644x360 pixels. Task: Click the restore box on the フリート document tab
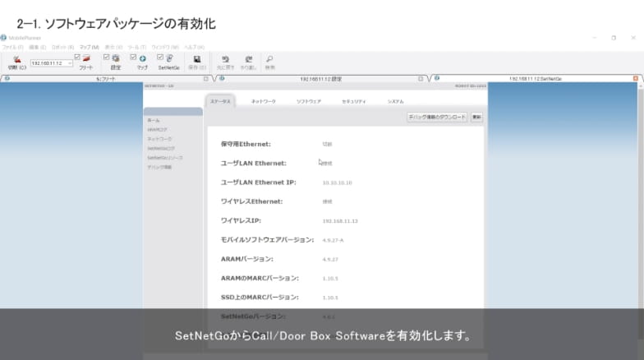tap(205, 79)
